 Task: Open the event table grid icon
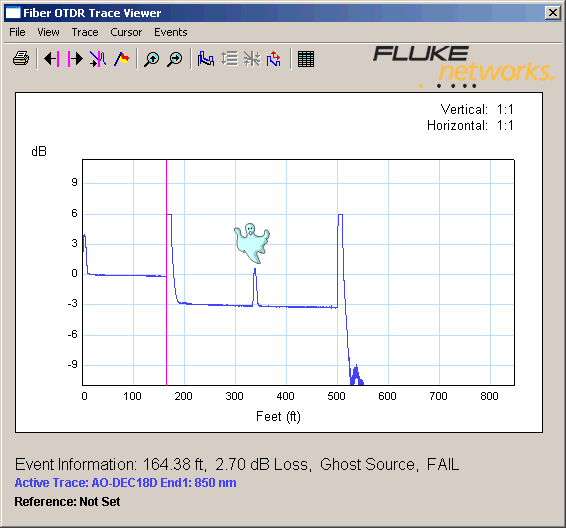pyautogui.click(x=306, y=59)
